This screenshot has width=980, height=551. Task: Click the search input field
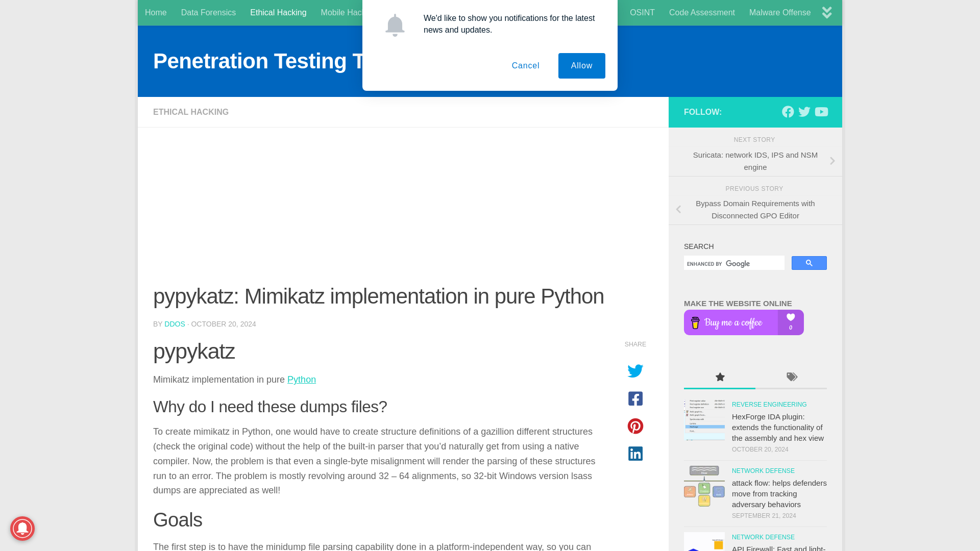732,263
